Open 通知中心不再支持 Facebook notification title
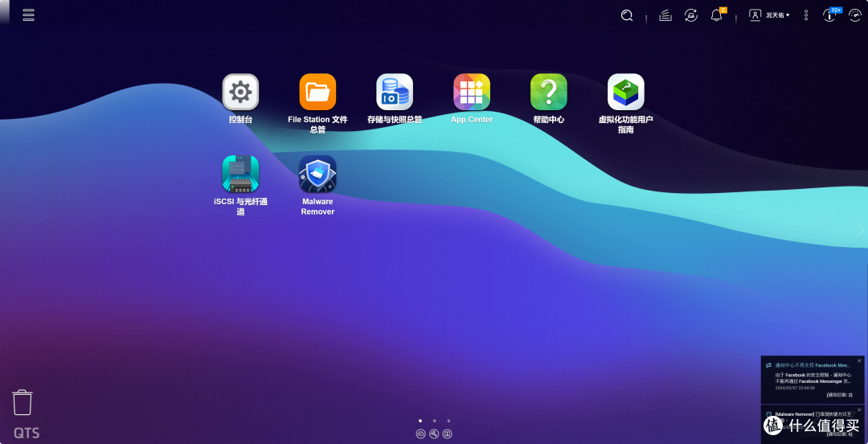The image size is (868, 444). (x=812, y=366)
